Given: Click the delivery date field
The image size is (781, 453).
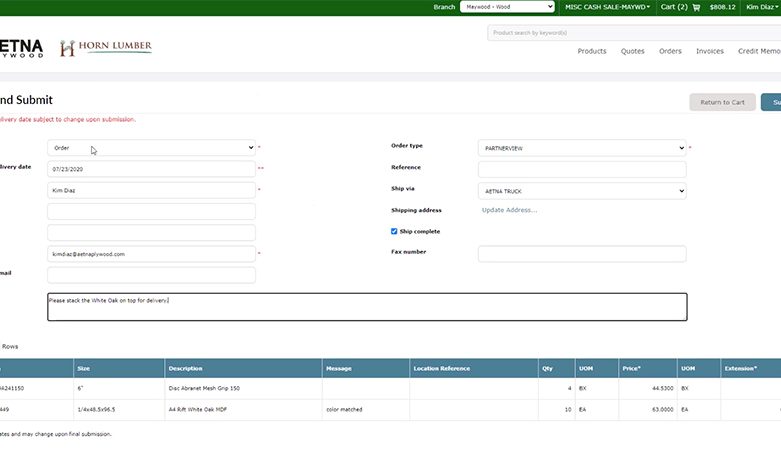Looking at the screenshot, I should click(x=151, y=169).
